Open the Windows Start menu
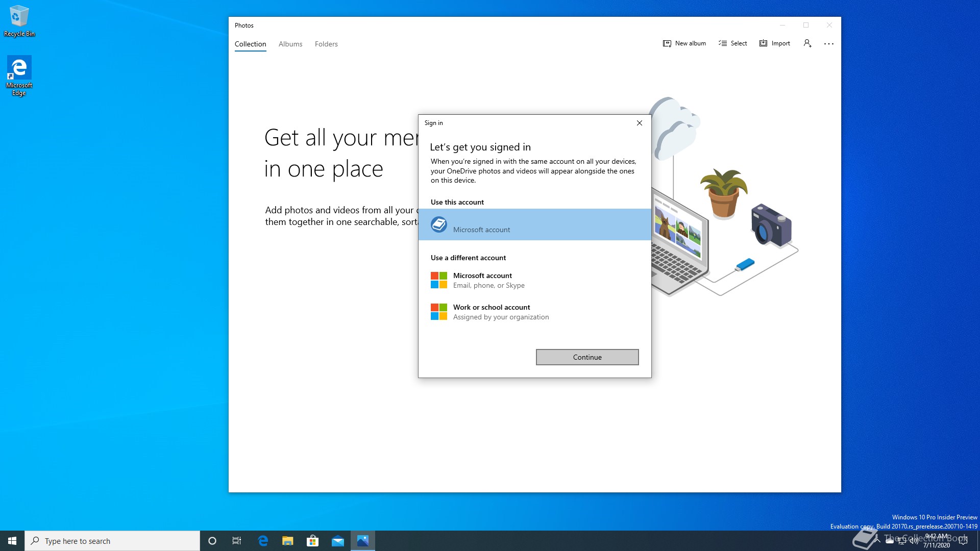The image size is (980, 551). (x=12, y=541)
